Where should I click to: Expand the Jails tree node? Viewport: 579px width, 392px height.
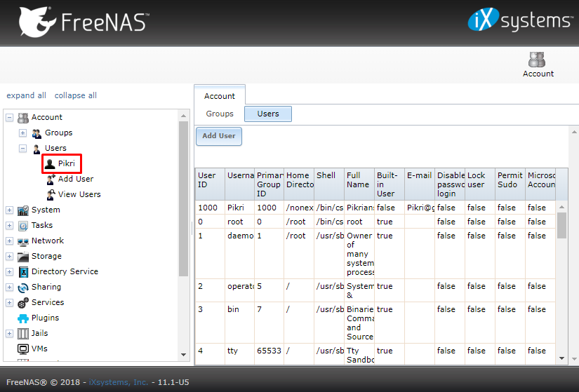[10, 333]
